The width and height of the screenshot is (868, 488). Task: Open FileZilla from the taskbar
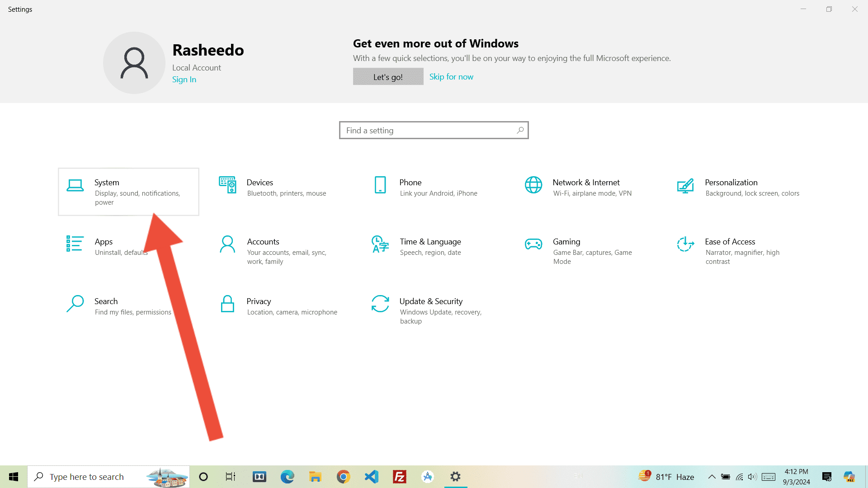coord(400,477)
